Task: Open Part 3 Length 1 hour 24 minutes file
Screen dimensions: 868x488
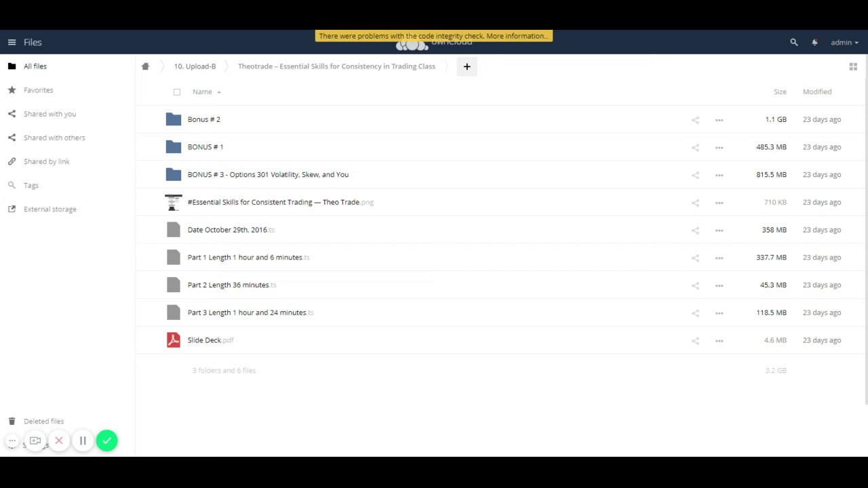Action: click(x=251, y=312)
